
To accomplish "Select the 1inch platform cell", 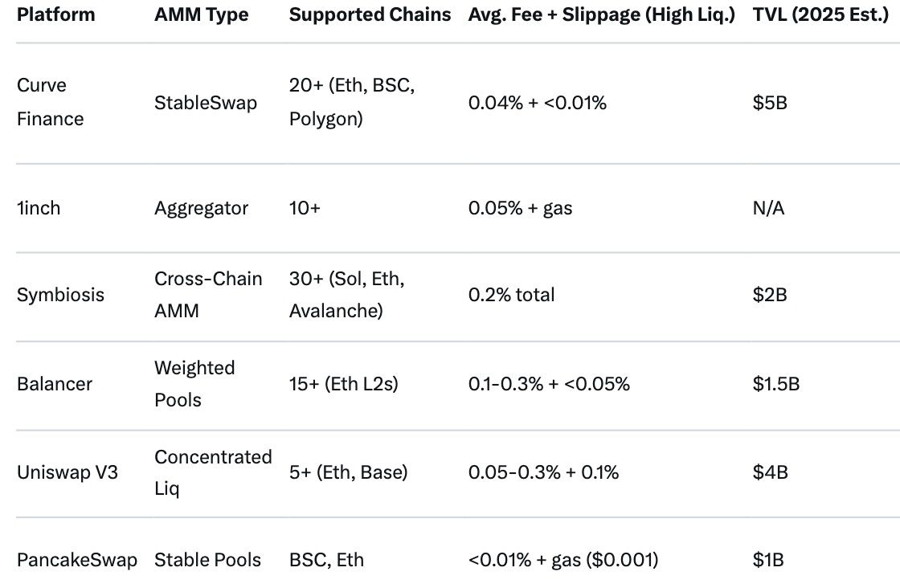I will click(x=39, y=208).
